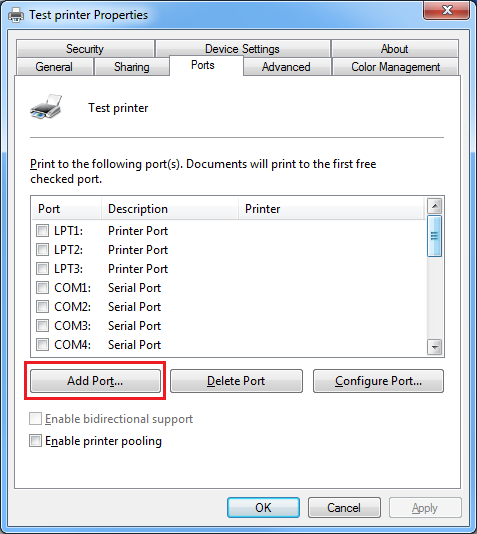Viewport: 477px width, 534px height.
Task: Open the Color Management tab
Action: coord(395,67)
